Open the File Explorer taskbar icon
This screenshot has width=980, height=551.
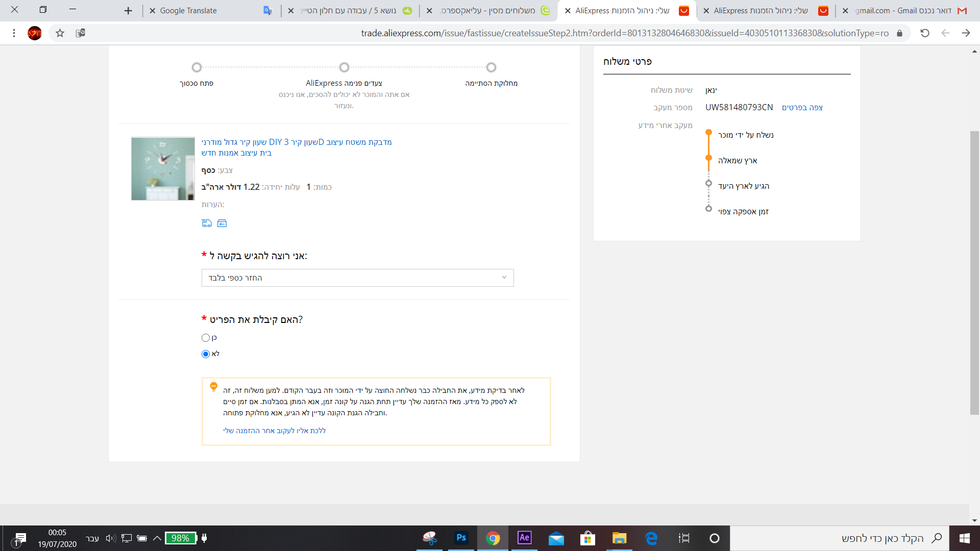(x=619, y=538)
